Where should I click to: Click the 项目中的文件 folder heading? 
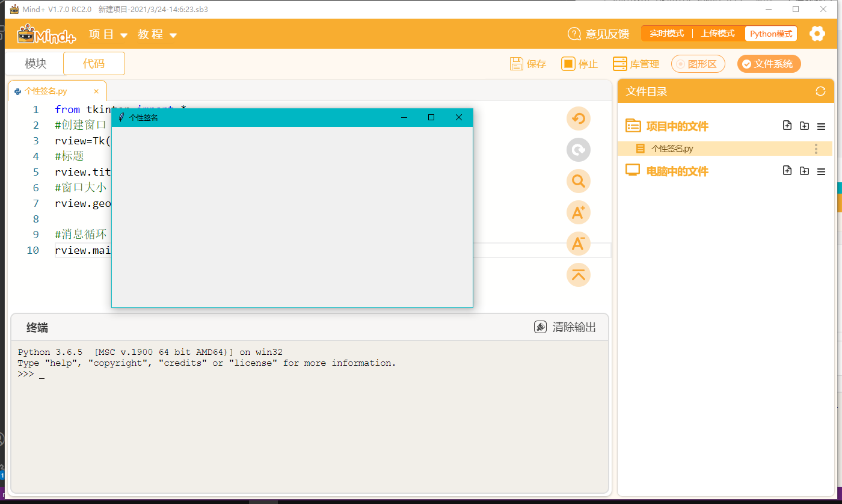tap(677, 126)
